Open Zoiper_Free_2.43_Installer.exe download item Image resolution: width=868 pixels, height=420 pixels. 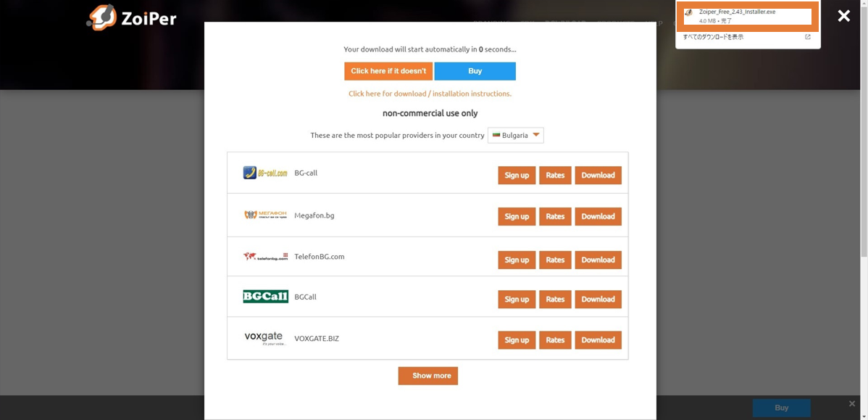coord(747,16)
